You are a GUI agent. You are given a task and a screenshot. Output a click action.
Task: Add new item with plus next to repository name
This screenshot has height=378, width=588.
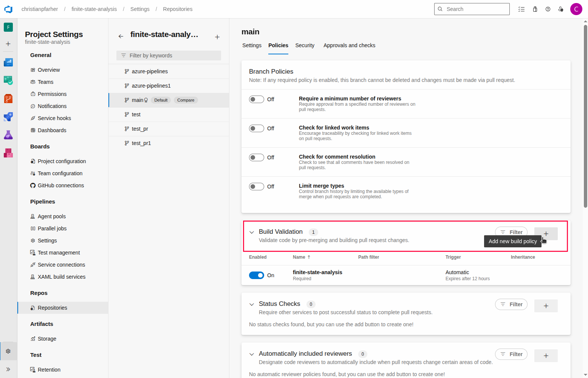click(x=217, y=37)
